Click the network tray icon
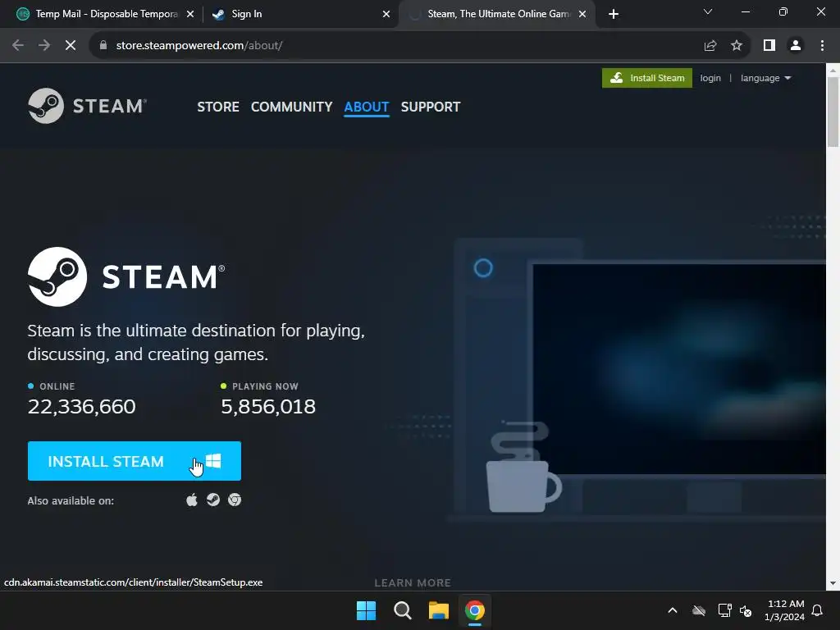This screenshot has height=630, width=840. (x=724, y=610)
